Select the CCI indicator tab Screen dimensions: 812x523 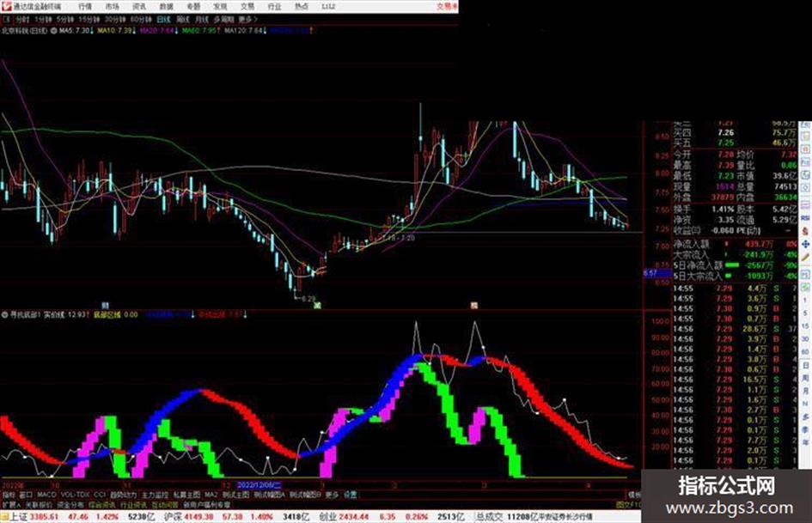[x=100, y=495]
